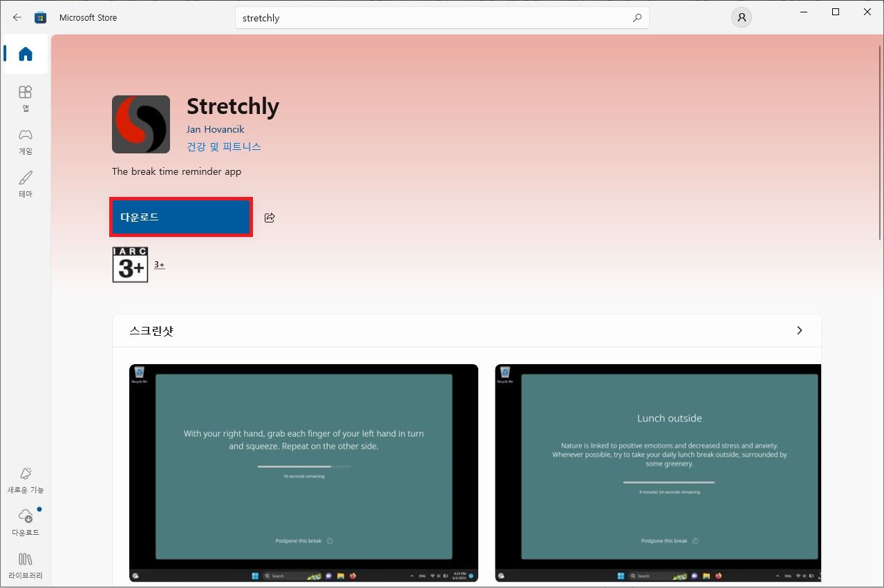884x588 pixels.
Task: Open 새로운 기능 (What's new)
Action: (26, 480)
